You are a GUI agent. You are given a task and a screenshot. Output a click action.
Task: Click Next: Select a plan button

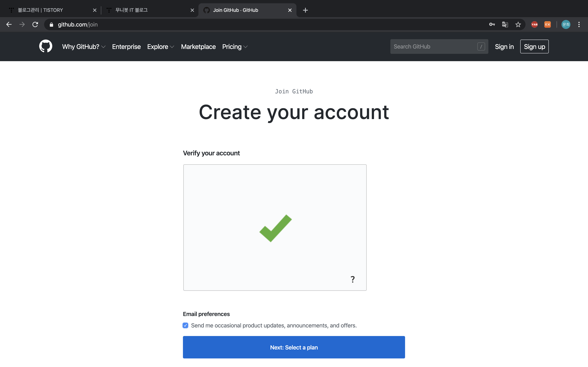294,347
